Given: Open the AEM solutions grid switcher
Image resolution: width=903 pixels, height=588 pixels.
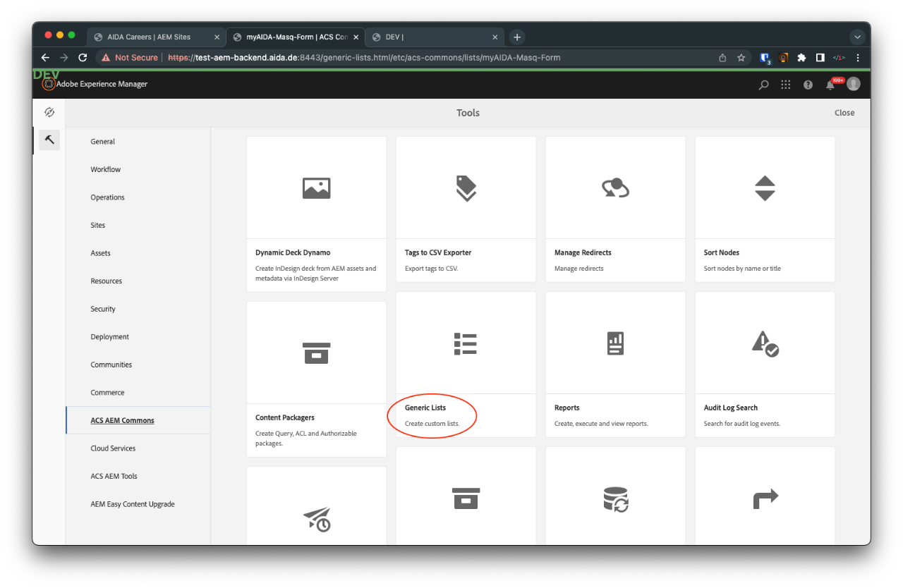Looking at the screenshot, I should point(785,85).
